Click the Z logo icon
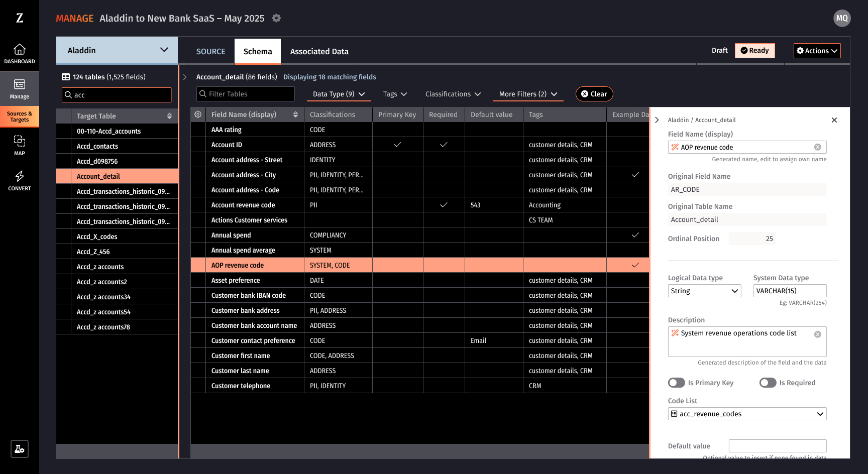 [x=20, y=18]
